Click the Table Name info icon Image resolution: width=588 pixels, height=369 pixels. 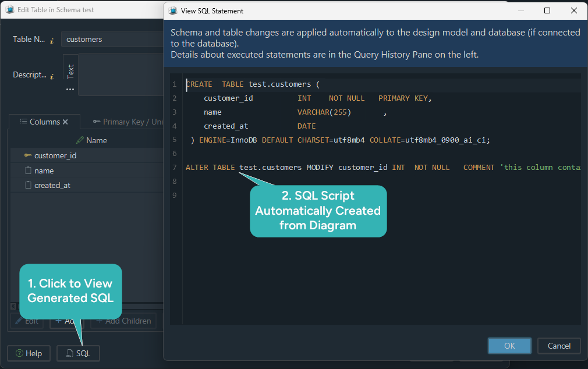point(52,41)
